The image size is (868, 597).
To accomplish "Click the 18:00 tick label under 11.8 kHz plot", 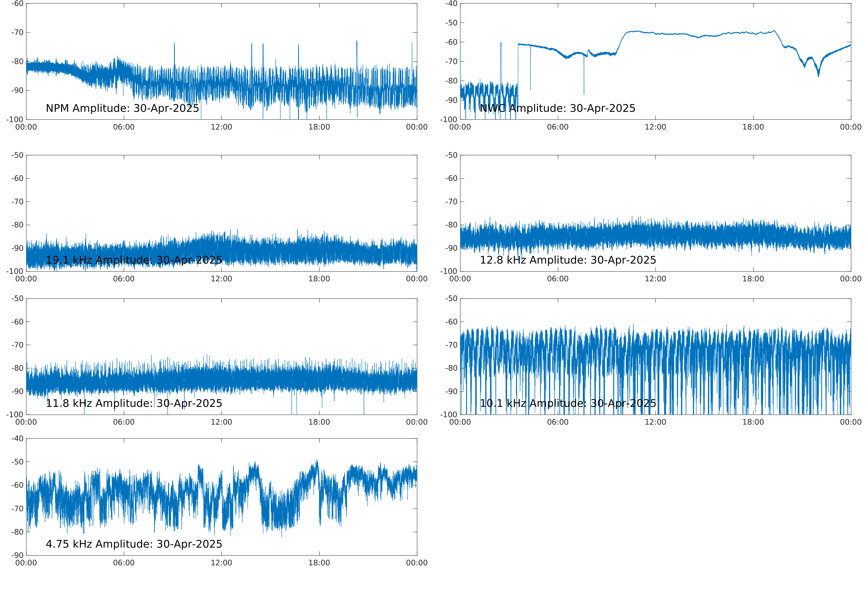I will (319, 422).
